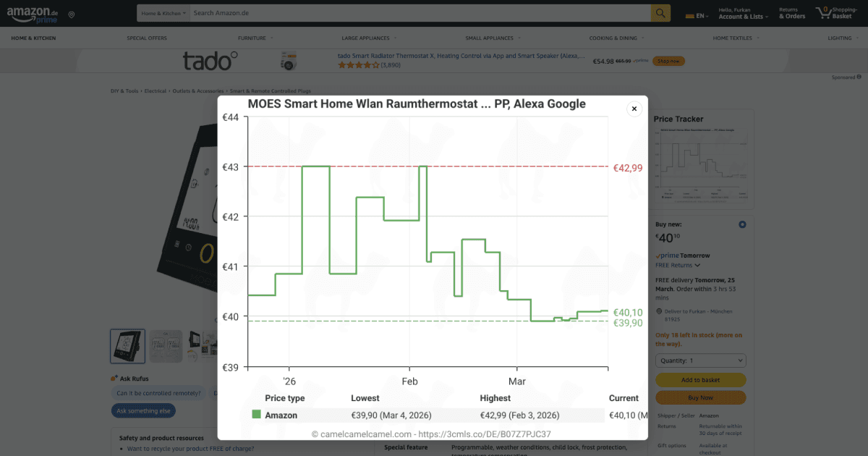Open the EN language selector
Viewport: 868px width, 456px height.
click(696, 15)
